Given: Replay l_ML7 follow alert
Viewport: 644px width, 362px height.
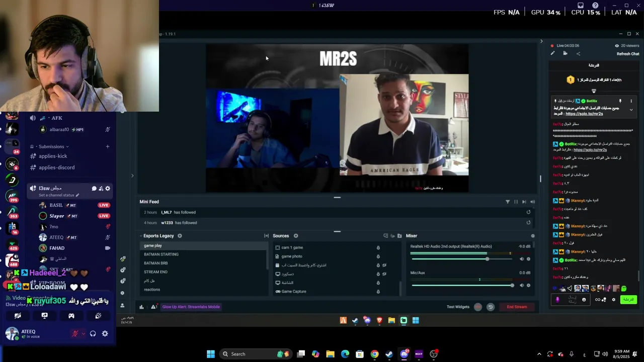Looking at the screenshot, I should 528,212.
